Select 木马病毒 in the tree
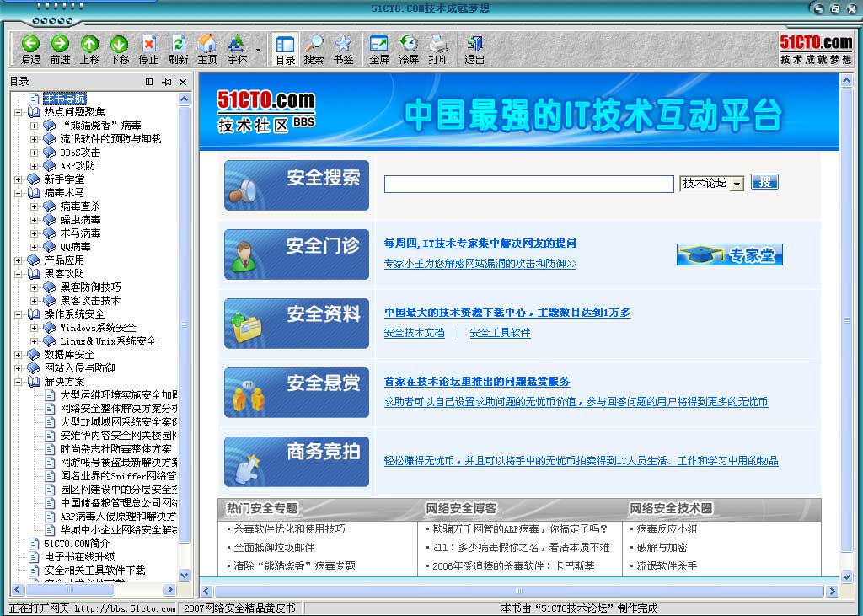Viewport: 863px width, 616px height. [x=80, y=233]
